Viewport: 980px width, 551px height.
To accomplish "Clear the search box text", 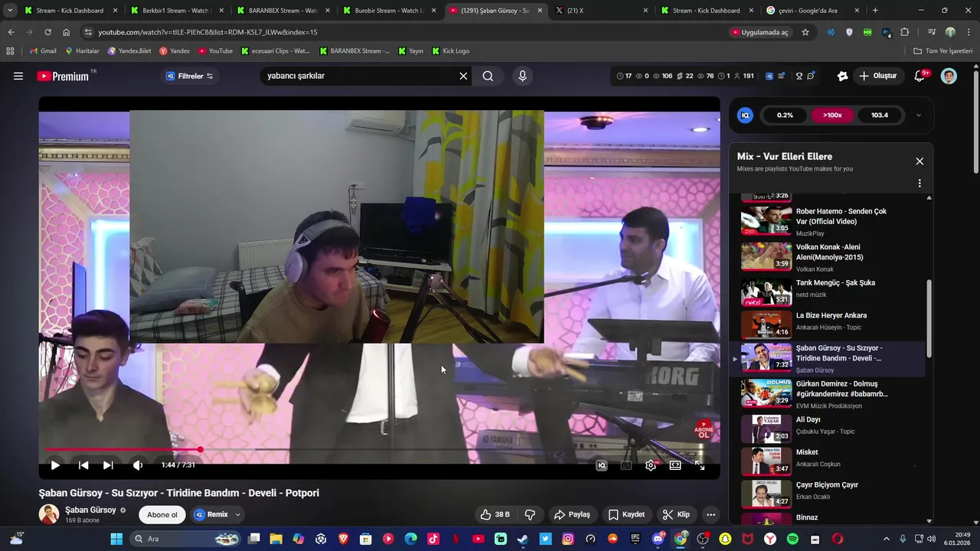I will pos(463,76).
